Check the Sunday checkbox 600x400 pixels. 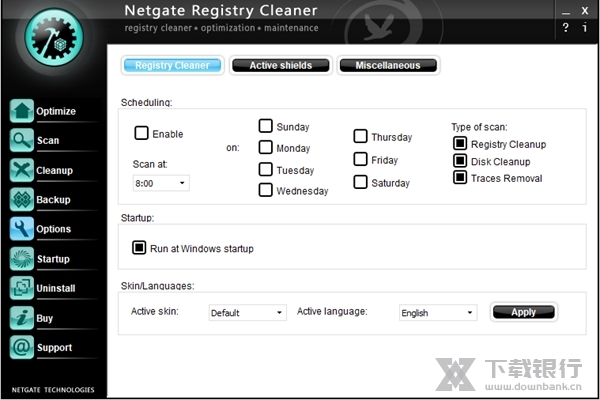point(266,126)
